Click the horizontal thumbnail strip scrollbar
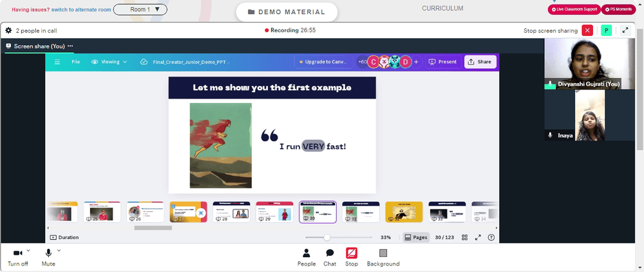The width and height of the screenshot is (644, 272). pos(153,228)
